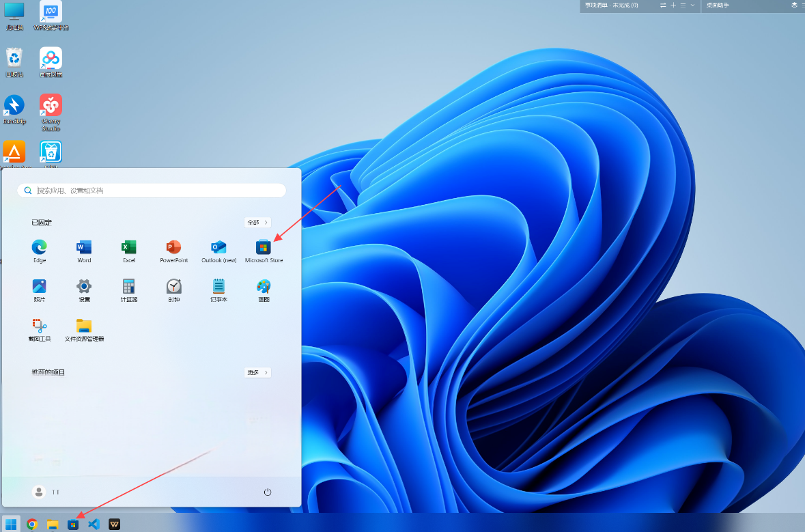The height and width of the screenshot is (532, 805).
Task: Open PowerPoint pinned app
Action: coord(173,251)
